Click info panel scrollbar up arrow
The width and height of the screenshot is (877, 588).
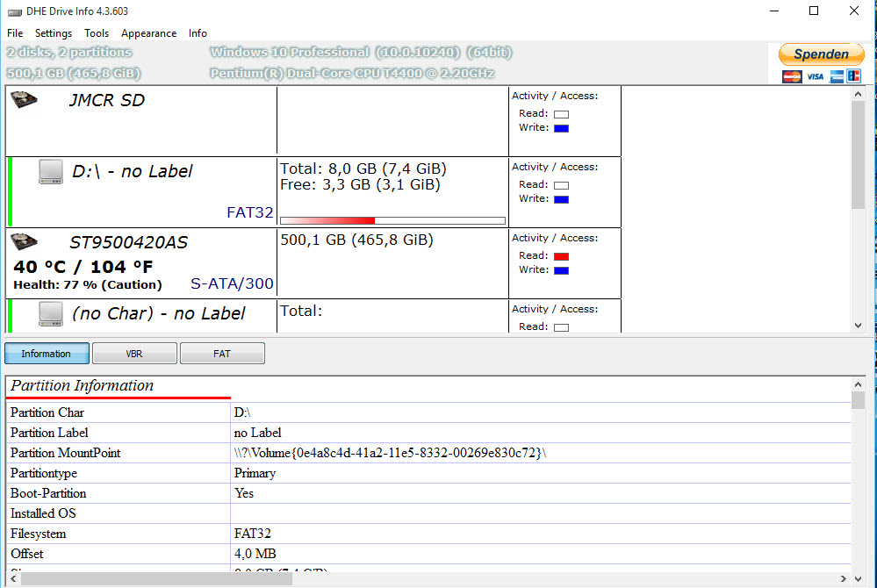(858, 384)
